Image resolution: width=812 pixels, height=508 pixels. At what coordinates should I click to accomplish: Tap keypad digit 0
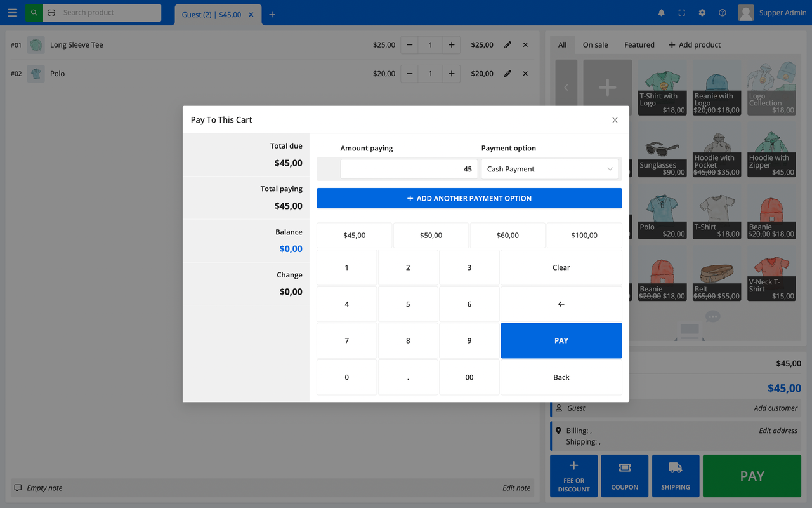[x=346, y=377]
